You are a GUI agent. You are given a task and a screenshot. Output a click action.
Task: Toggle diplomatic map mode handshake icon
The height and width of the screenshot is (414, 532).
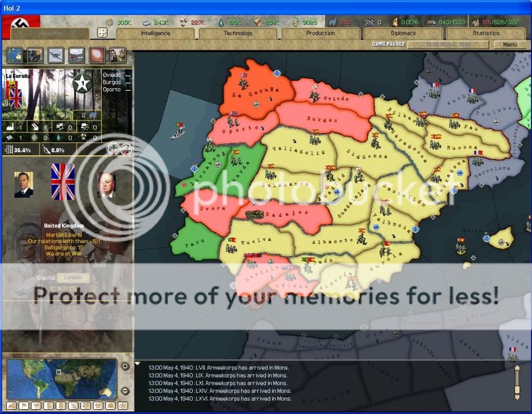click(98, 406)
